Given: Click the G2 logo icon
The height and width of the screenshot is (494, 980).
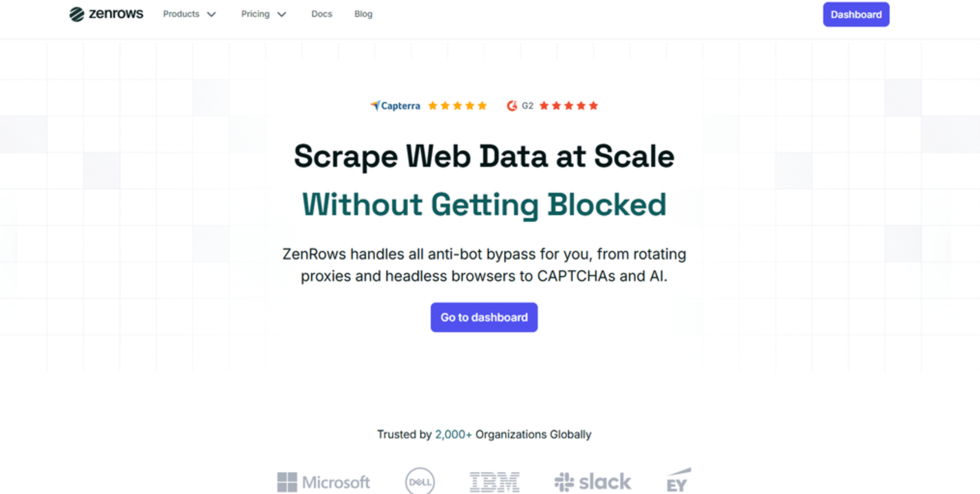Looking at the screenshot, I should point(511,105).
